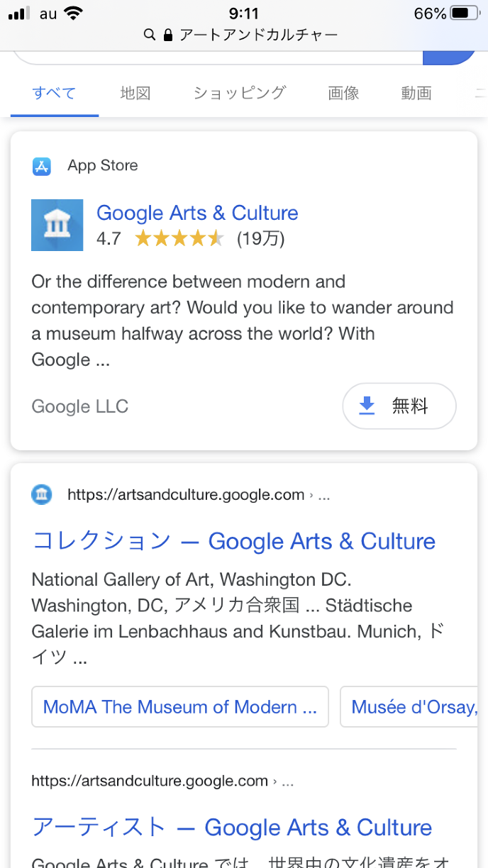Switch to the 画像 tab

pyautogui.click(x=343, y=93)
